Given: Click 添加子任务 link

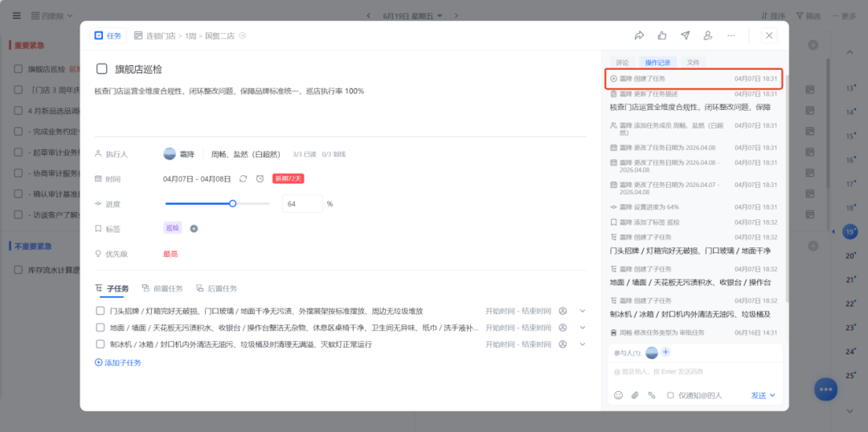Looking at the screenshot, I should (118, 363).
